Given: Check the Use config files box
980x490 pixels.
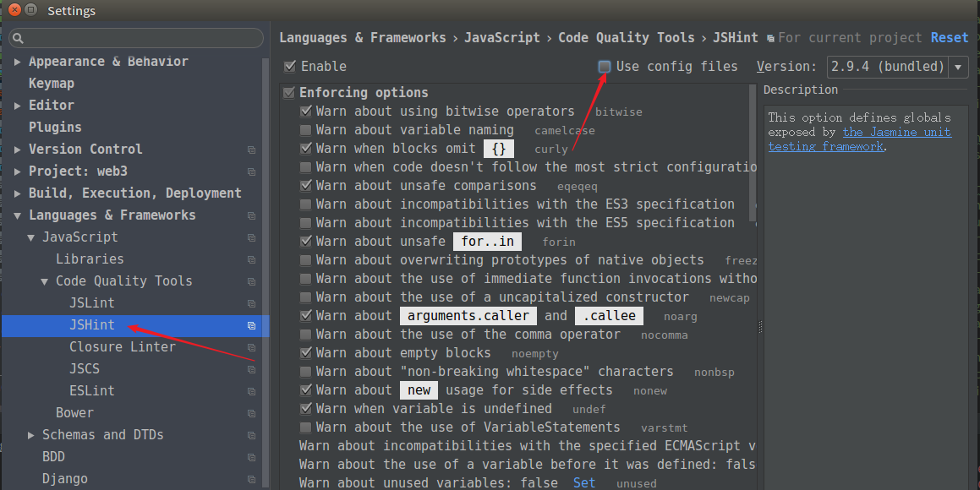Looking at the screenshot, I should (x=605, y=66).
